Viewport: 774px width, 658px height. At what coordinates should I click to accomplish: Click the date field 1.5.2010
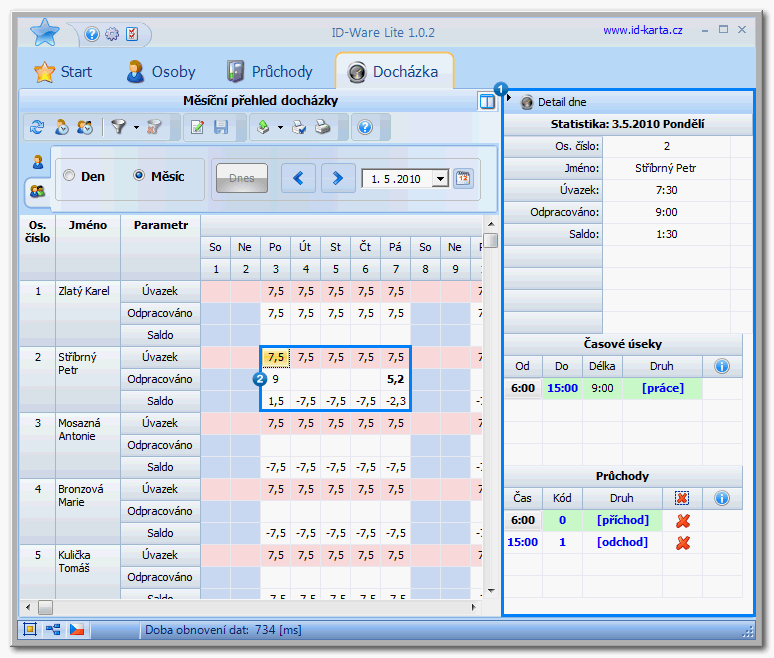click(x=397, y=179)
